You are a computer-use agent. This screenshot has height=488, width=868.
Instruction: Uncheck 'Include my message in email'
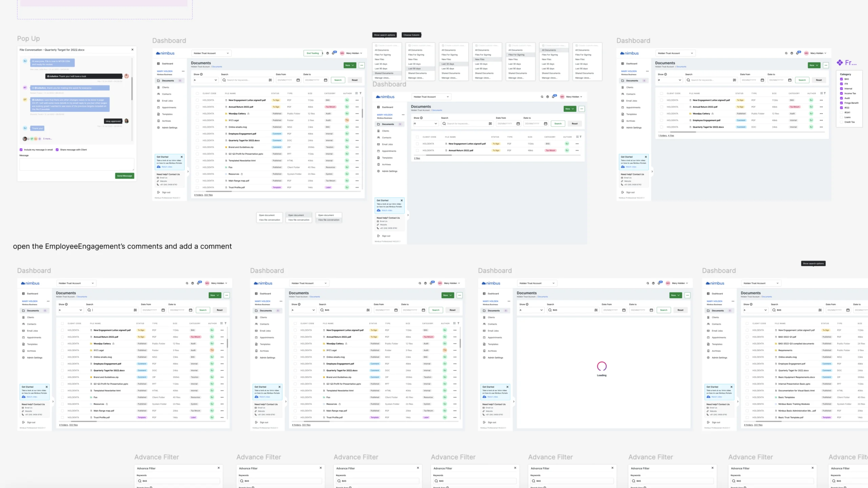point(21,149)
